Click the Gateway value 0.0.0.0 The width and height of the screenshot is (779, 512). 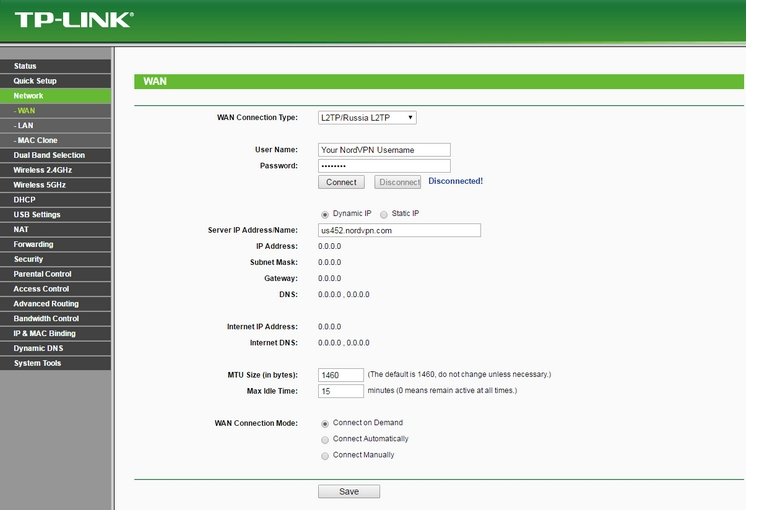tap(329, 279)
